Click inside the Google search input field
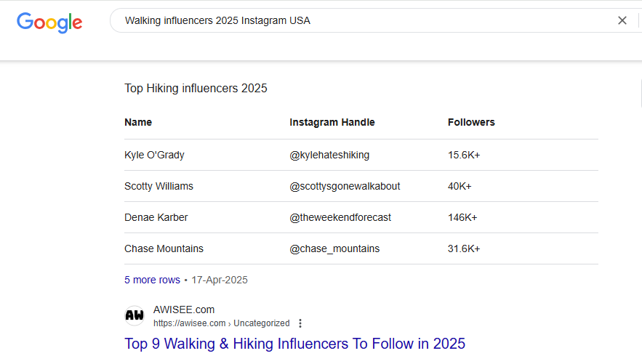Viewport: 642px width, 364px height. click(364, 20)
